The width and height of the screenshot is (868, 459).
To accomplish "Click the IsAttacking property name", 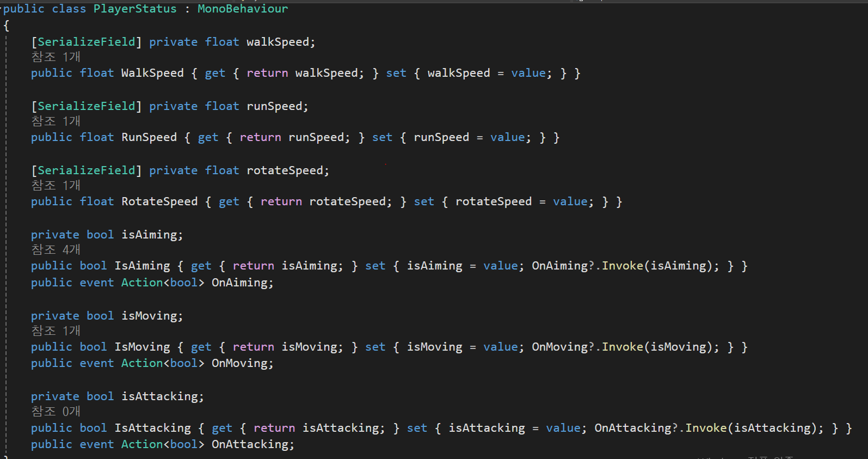I will coord(152,428).
